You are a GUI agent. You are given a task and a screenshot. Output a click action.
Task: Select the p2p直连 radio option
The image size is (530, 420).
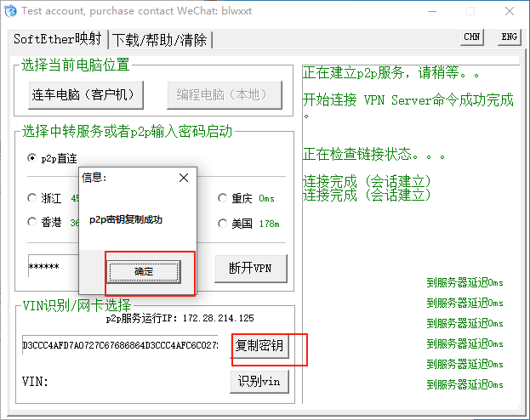click(x=32, y=158)
